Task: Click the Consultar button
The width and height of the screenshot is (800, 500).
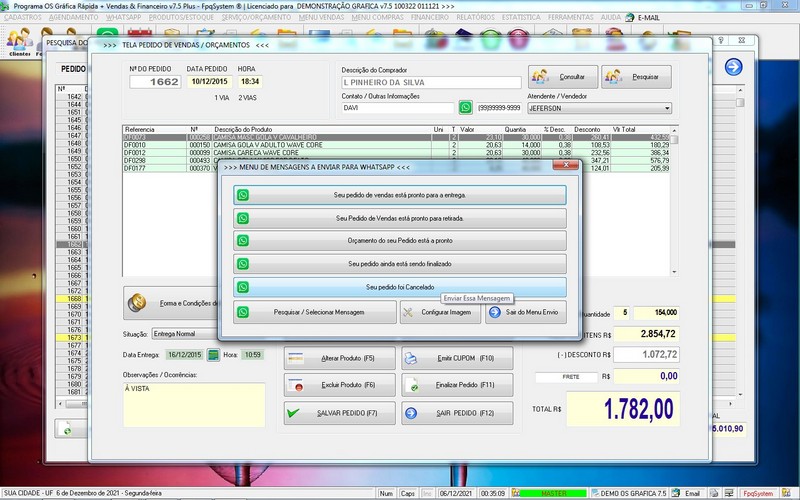Action: tap(563, 77)
